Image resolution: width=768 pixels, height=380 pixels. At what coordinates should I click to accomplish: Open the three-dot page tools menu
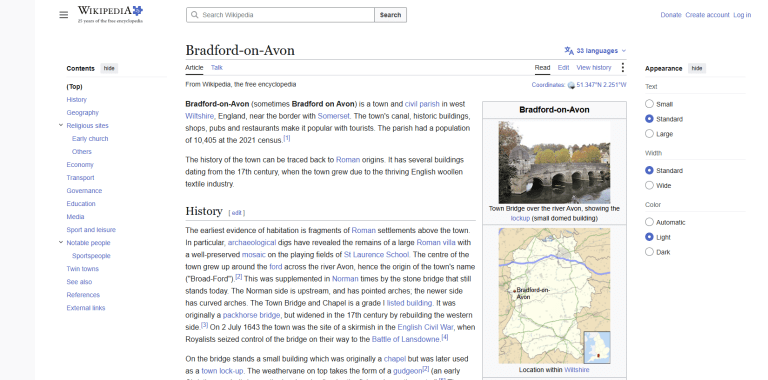623,68
